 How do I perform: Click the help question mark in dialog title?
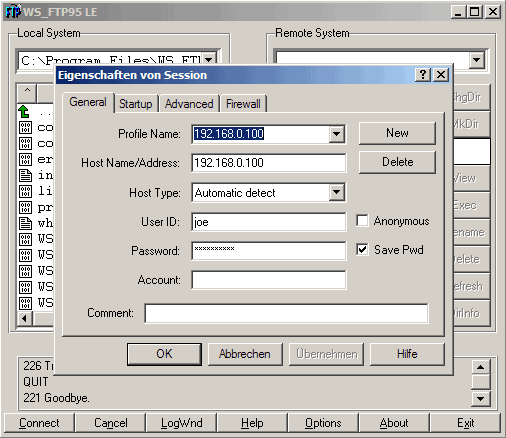tap(423, 74)
